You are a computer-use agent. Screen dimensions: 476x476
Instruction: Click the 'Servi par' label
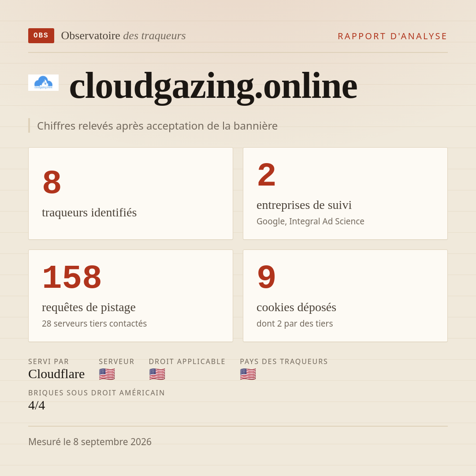(x=48, y=361)
